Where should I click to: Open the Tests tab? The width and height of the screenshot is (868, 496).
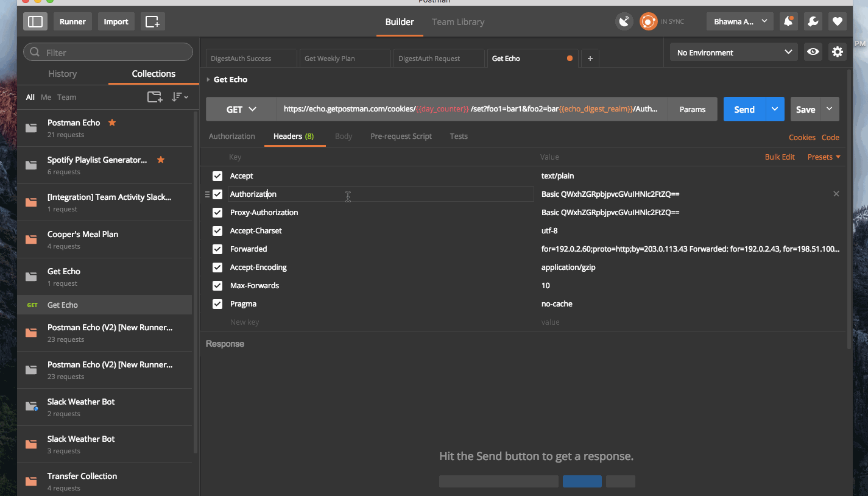tap(459, 136)
